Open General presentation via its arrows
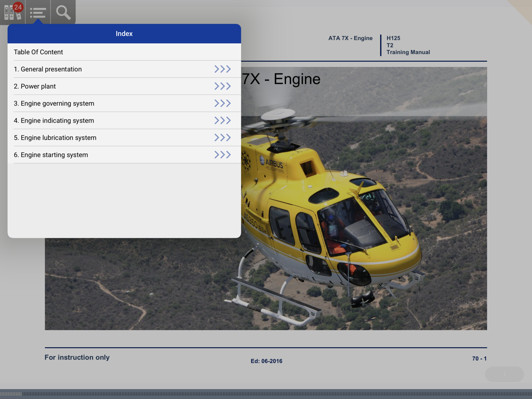The height and width of the screenshot is (399, 532). tap(223, 69)
